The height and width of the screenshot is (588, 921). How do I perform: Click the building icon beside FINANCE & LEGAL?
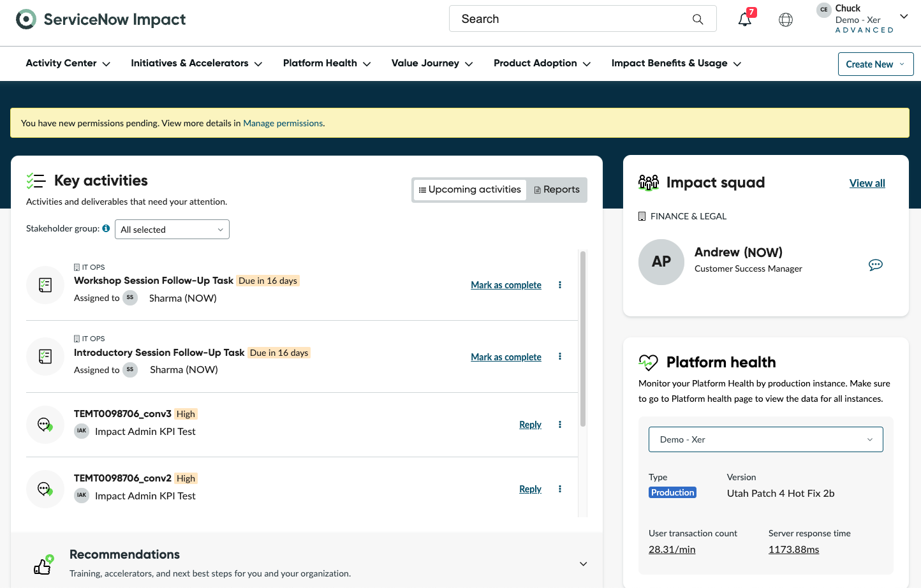point(642,216)
